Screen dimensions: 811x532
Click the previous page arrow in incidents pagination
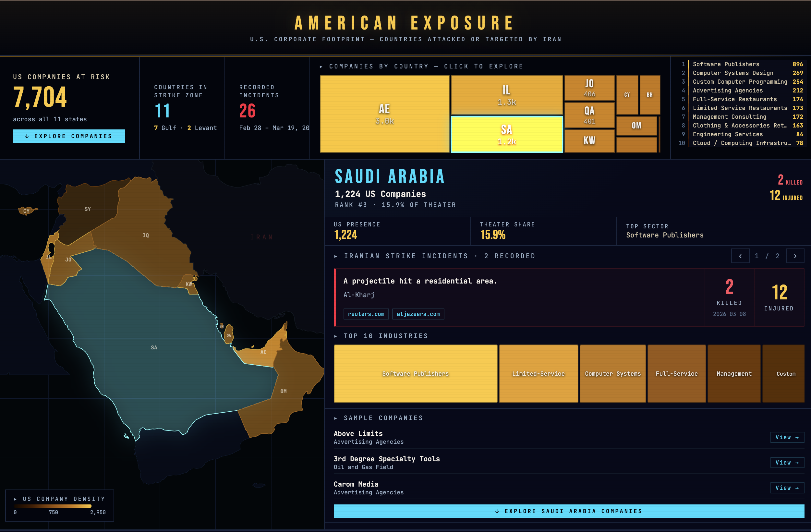pos(740,256)
